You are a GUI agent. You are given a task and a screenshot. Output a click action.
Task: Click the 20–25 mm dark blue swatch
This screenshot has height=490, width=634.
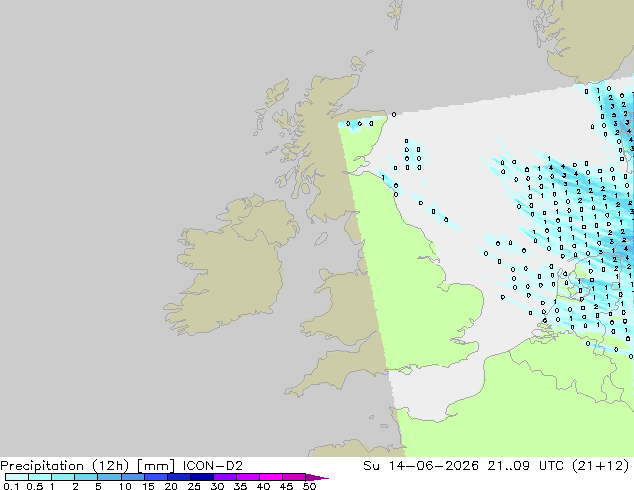coord(179,477)
